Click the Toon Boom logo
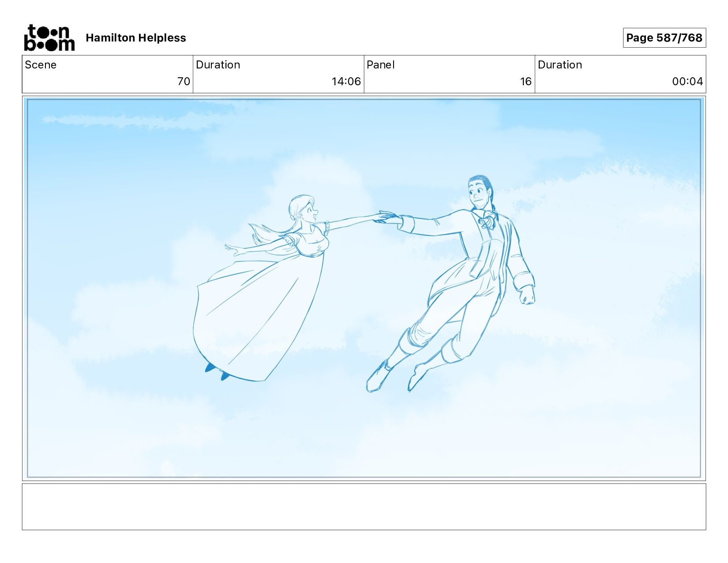Screen dimensions: 728x563 pyautogui.click(x=49, y=38)
